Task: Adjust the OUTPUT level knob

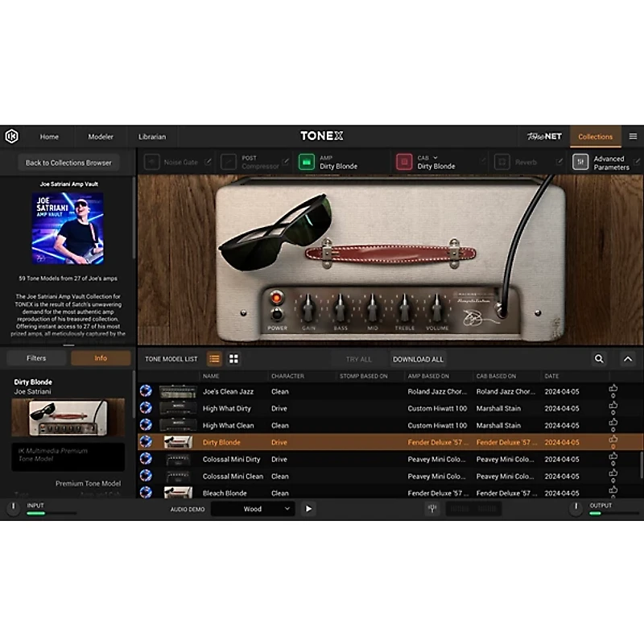Action: pyautogui.click(x=576, y=508)
